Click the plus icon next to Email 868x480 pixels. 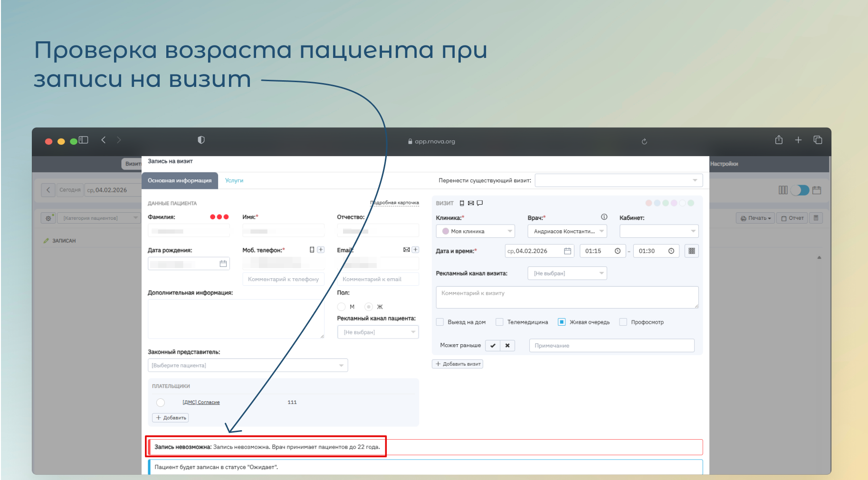click(x=415, y=250)
